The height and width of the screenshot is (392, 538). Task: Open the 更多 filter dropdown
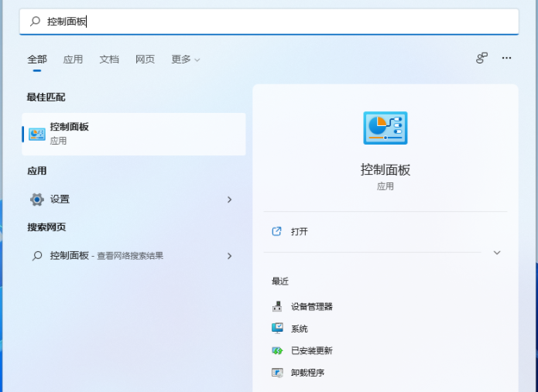click(185, 60)
